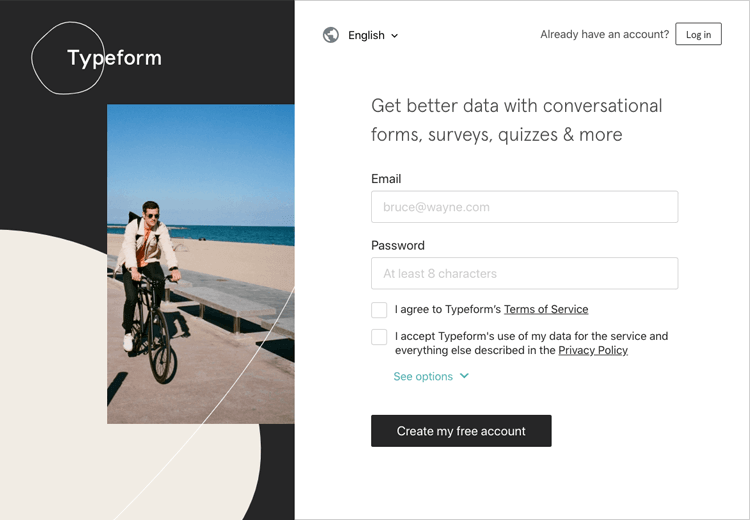The width and height of the screenshot is (750, 520).
Task: Check the Terms of Service agreement box
Action: 379,310
